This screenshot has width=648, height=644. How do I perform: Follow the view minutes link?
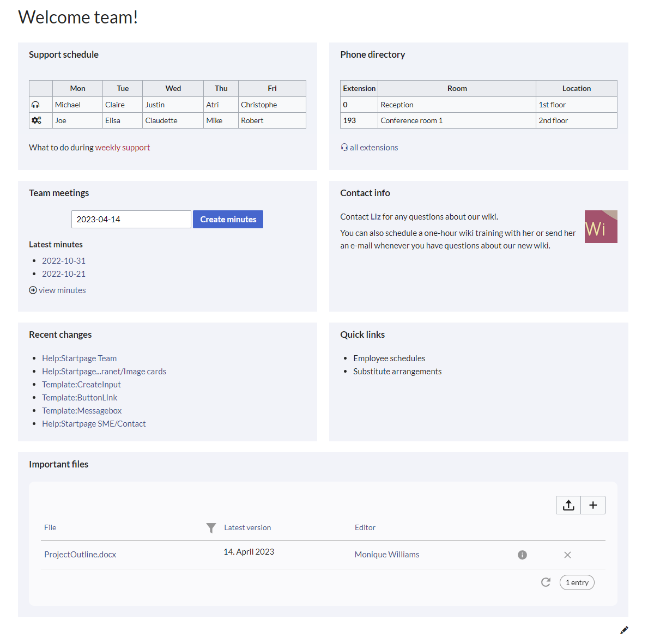tap(63, 290)
